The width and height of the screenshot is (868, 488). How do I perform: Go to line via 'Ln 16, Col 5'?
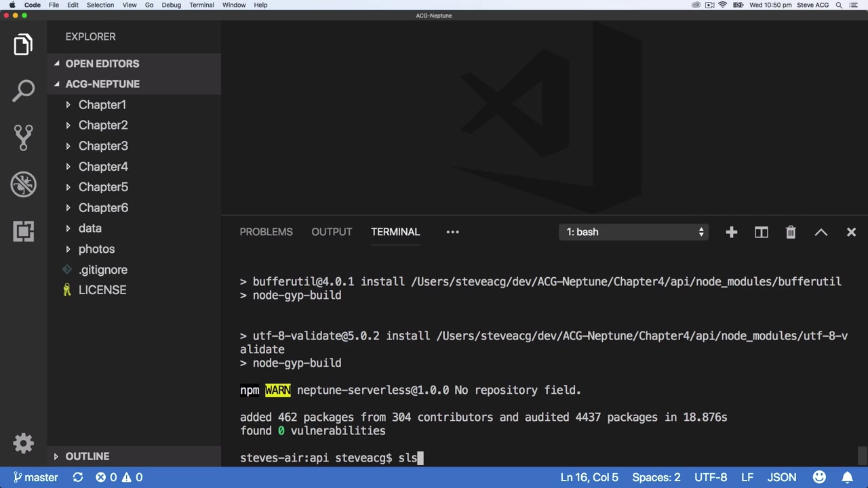[589, 477]
